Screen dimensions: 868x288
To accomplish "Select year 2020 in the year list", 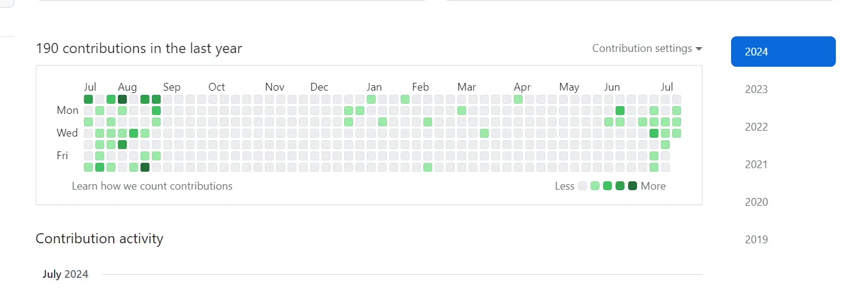I will point(756,202).
